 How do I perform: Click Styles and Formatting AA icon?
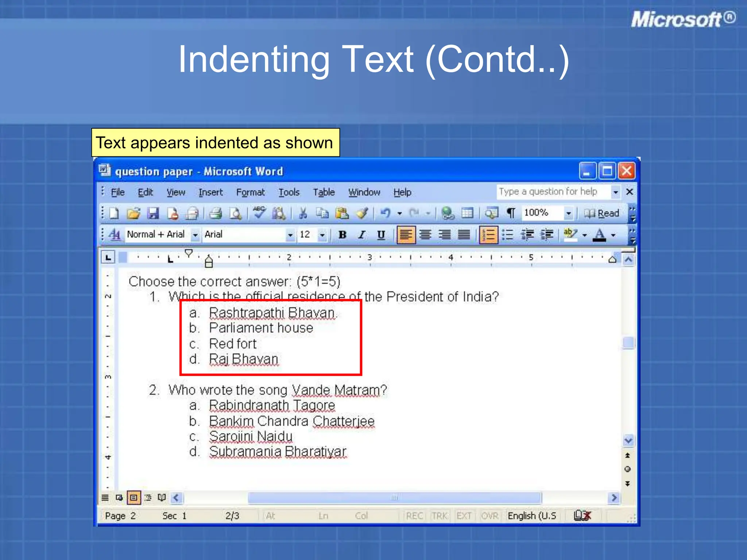(115, 234)
